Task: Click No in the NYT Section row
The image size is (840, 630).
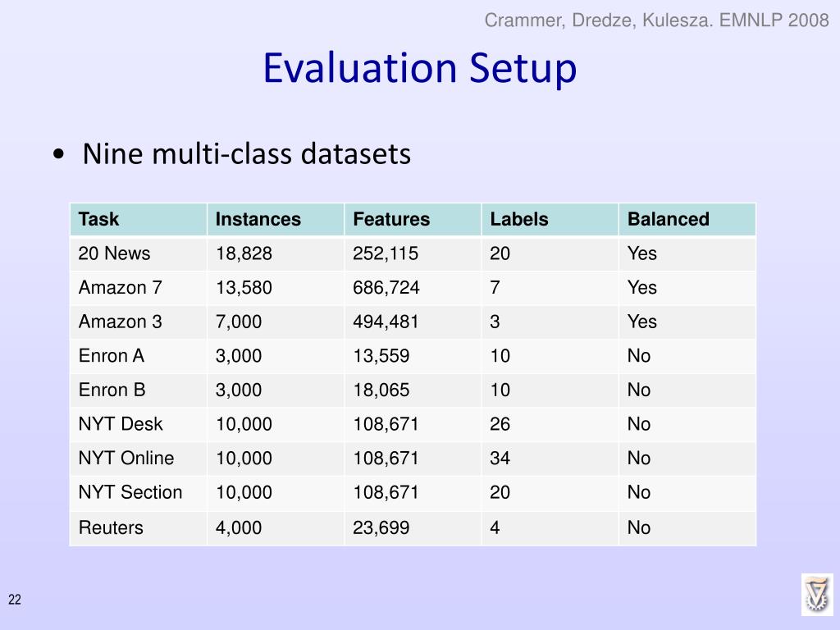Action: (x=639, y=492)
